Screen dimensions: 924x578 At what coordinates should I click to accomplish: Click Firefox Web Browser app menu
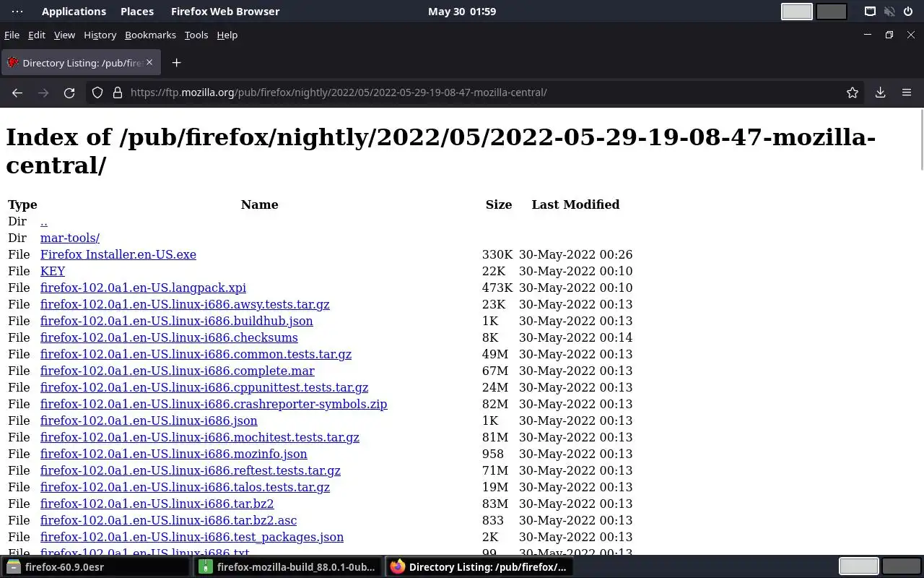[x=225, y=12]
